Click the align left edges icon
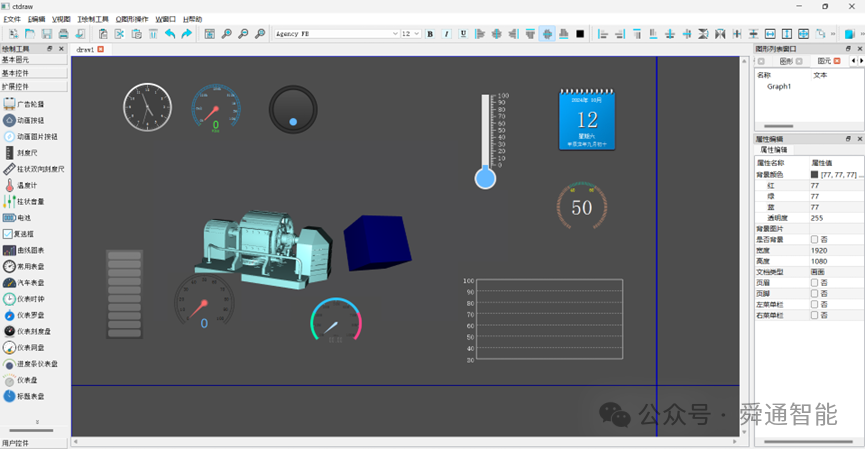865x449 pixels. 603,34
